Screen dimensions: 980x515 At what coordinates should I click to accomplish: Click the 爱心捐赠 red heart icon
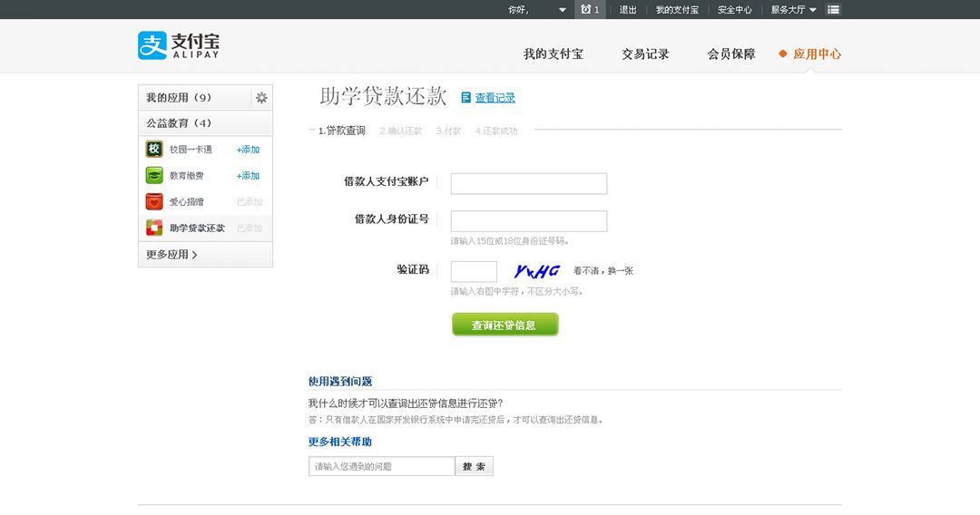point(154,202)
